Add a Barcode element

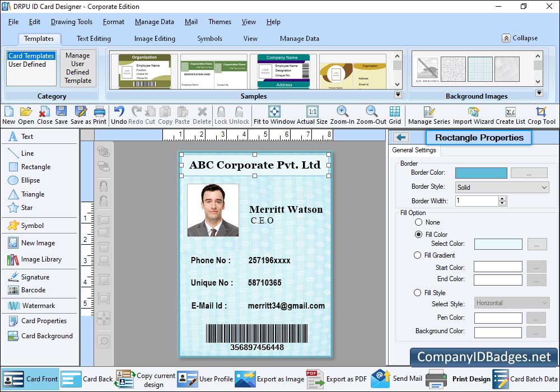click(x=27, y=290)
